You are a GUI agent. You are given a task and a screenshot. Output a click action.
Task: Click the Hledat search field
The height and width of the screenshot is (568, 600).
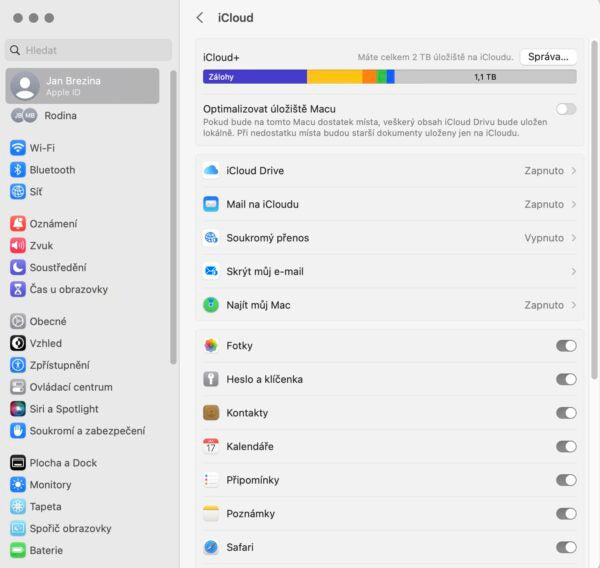88,50
